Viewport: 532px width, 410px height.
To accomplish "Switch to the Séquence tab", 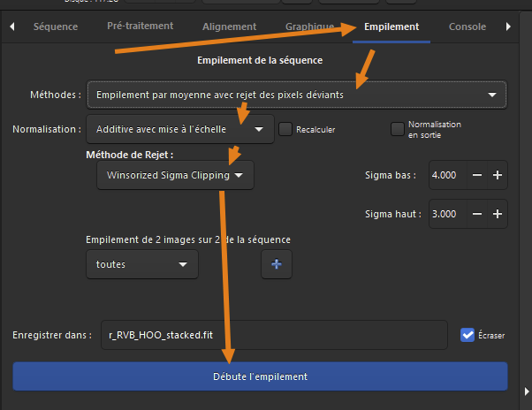I will 56,27.
